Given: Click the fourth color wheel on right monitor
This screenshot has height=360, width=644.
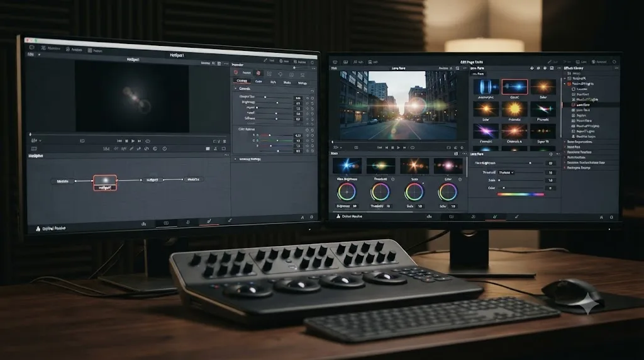Looking at the screenshot, I should coord(448,192).
